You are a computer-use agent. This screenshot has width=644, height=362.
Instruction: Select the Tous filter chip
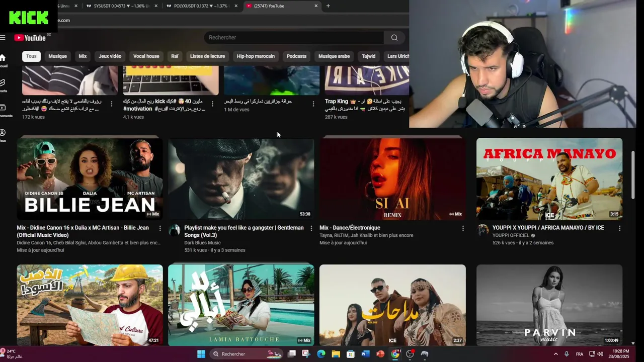(31, 56)
